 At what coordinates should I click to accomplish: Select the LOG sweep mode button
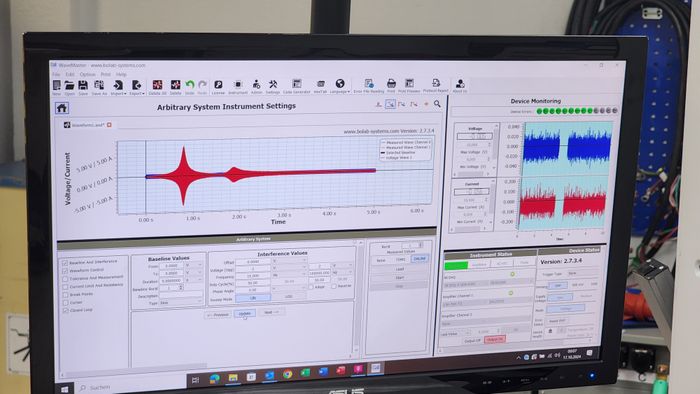click(289, 297)
